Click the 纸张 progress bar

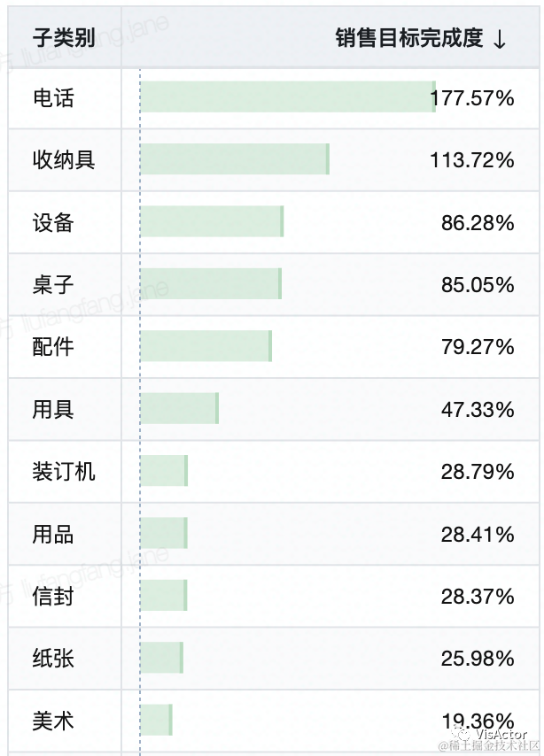[161, 658]
